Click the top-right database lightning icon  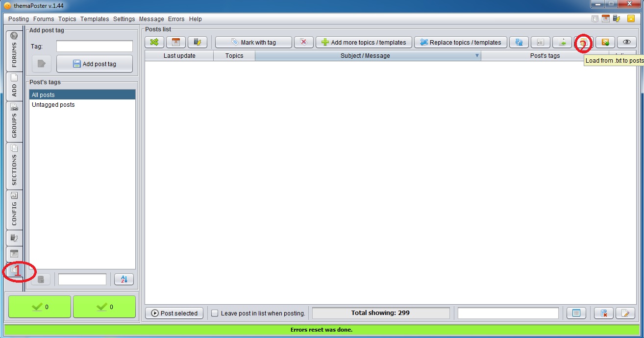(617, 19)
